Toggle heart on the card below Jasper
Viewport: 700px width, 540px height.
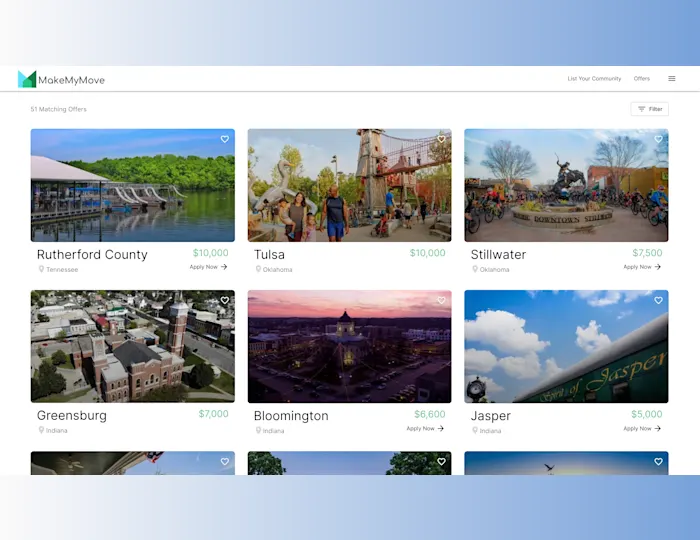click(x=658, y=461)
